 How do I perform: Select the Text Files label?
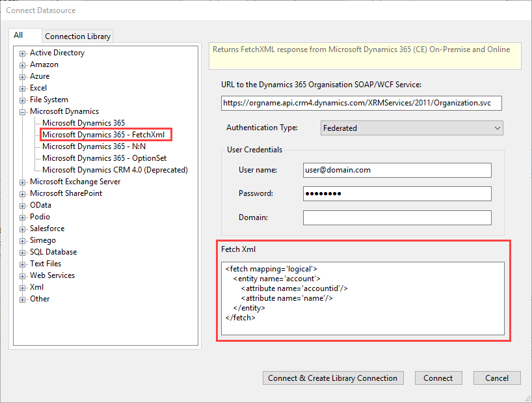[x=46, y=264]
